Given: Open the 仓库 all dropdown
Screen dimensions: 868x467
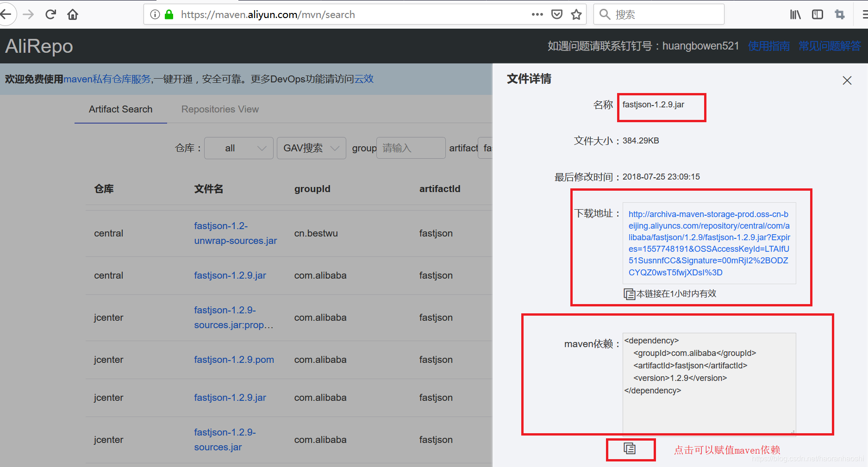Looking at the screenshot, I should click(x=239, y=148).
